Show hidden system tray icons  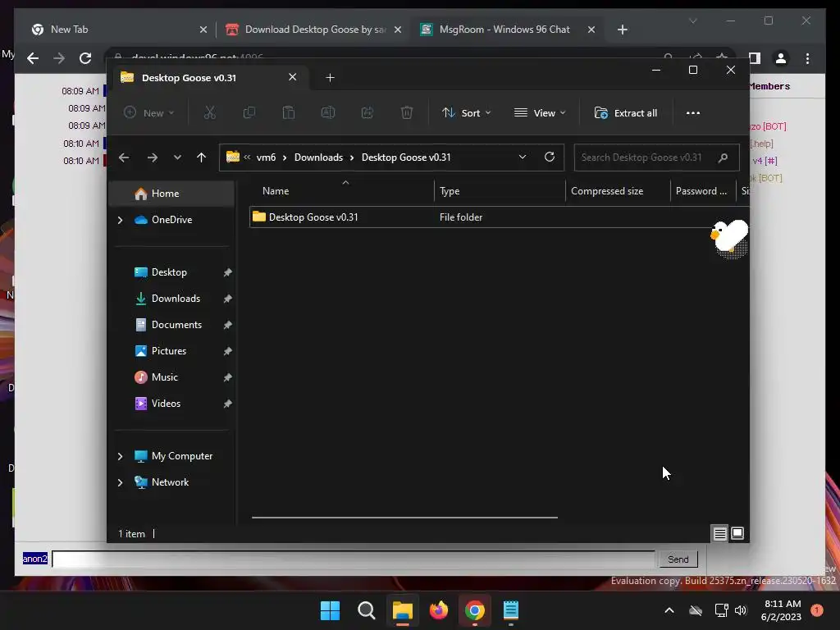pos(669,610)
